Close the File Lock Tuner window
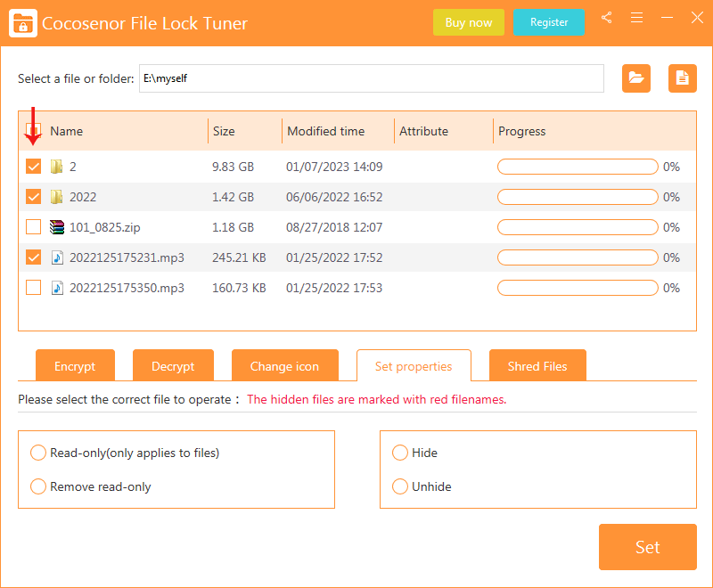The width and height of the screenshot is (713, 588). click(x=697, y=18)
